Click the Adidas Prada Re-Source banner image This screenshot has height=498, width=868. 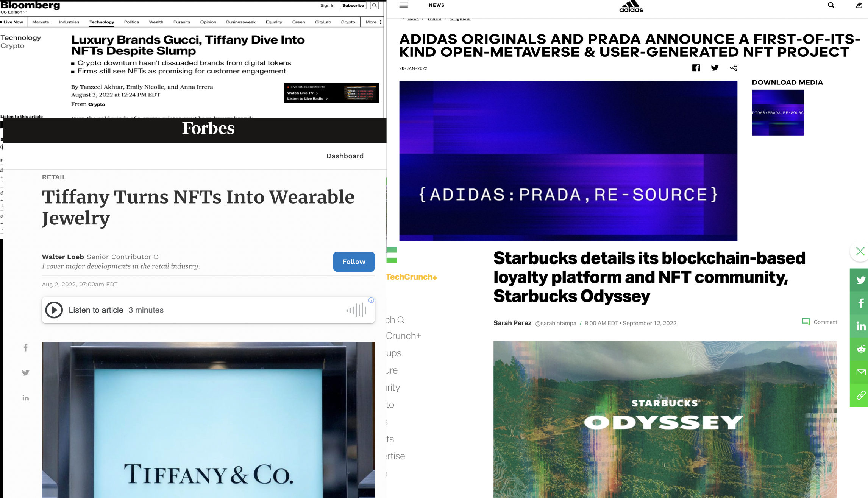(x=568, y=161)
